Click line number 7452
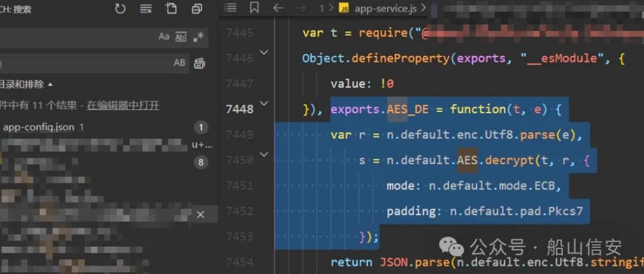Image resolution: width=644 pixels, height=274 pixels. pyautogui.click(x=240, y=211)
